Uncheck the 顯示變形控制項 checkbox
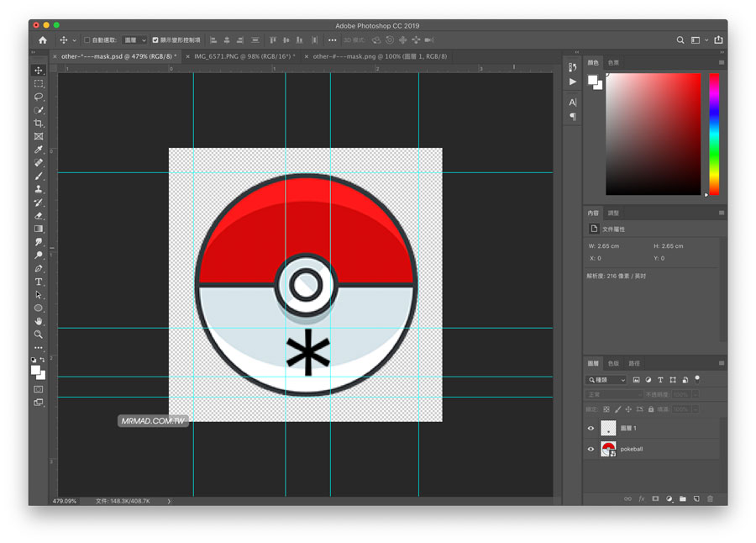This screenshot has width=756, height=543. click(x=155, y=40)
